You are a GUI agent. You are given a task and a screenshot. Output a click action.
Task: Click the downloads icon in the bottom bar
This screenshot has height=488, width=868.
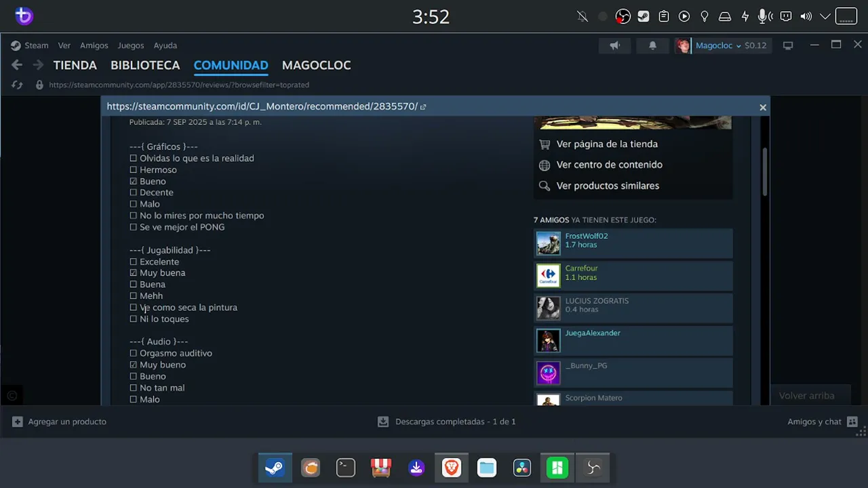(383, 422)
